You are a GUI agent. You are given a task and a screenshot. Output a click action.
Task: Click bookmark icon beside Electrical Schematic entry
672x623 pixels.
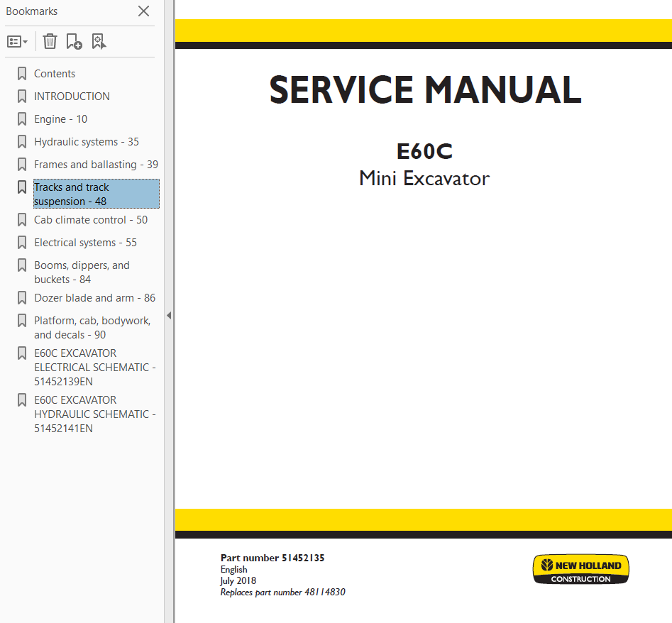coord(22,353)
